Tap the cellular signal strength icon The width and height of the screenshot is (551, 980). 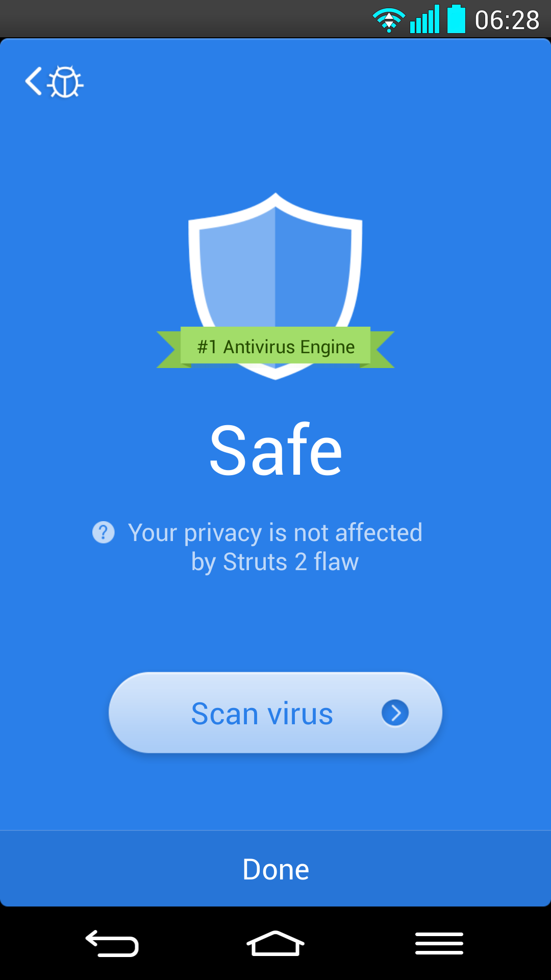pyautogui.click(x=424, y=19)
